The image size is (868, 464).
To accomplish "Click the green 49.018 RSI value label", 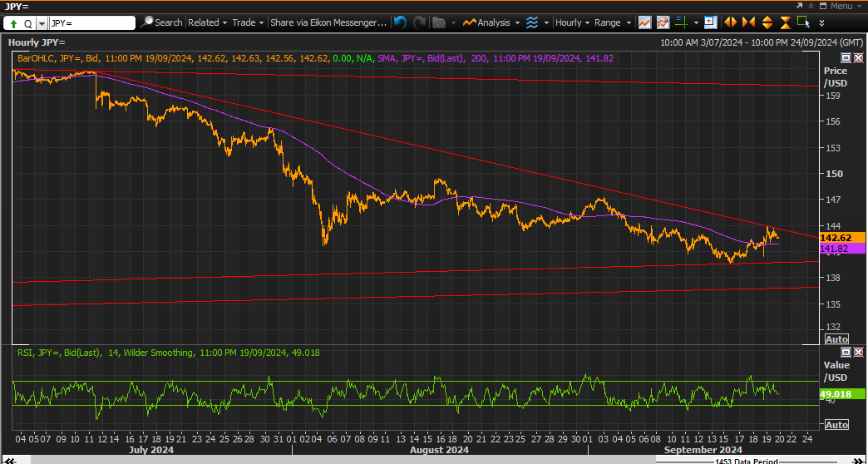I will tap(841, 394).
